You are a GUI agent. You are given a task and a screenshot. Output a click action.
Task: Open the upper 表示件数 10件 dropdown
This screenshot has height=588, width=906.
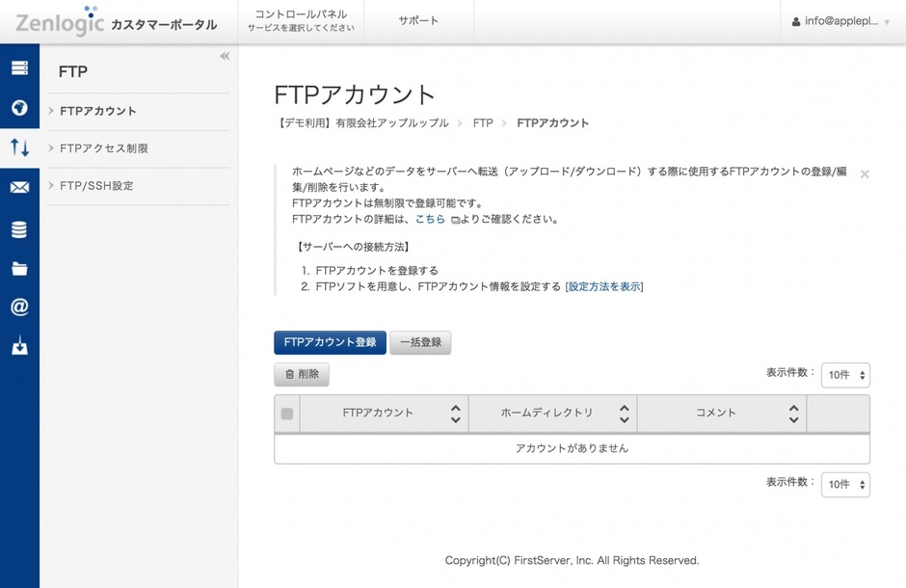coord(845,375)
